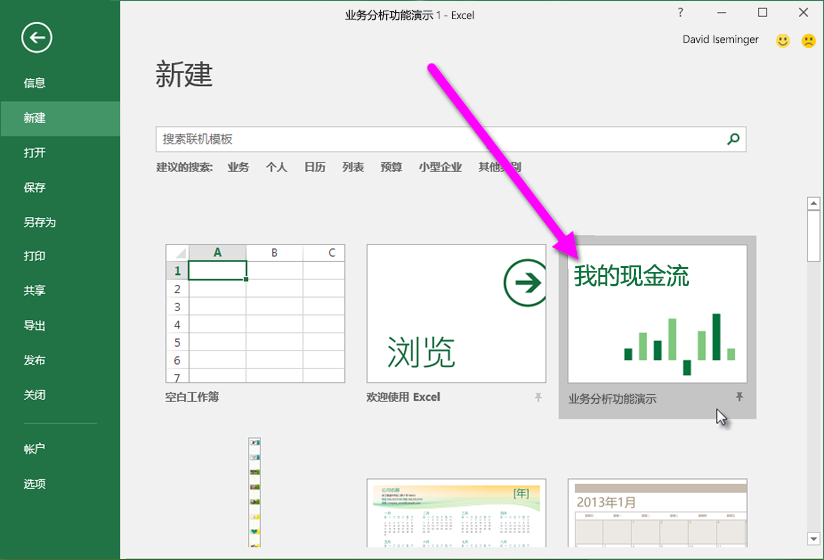Open the tall narrow photo strip template

tap(255, 493)
